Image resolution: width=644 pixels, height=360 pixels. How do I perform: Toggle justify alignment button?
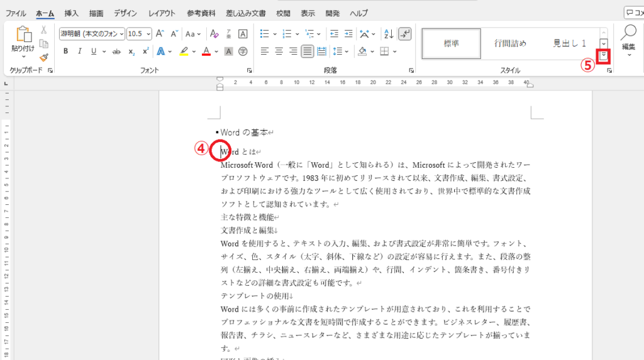tap(307, 52)
